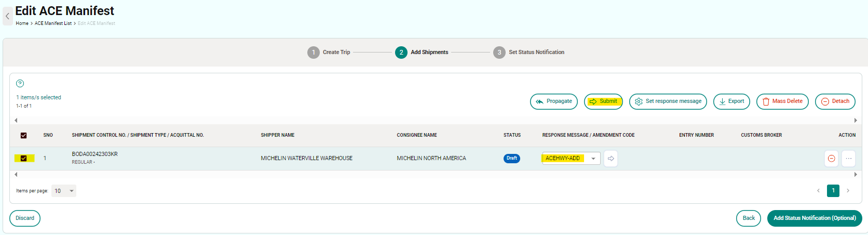Click the back chevron beside Edit ACE Manifest
Screen dimensions: 868x235
pyautogui.click(x=7, y=16)
